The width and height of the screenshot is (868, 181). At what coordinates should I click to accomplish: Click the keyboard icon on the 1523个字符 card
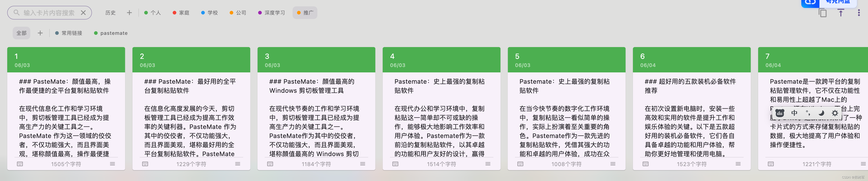pos(646,164)
